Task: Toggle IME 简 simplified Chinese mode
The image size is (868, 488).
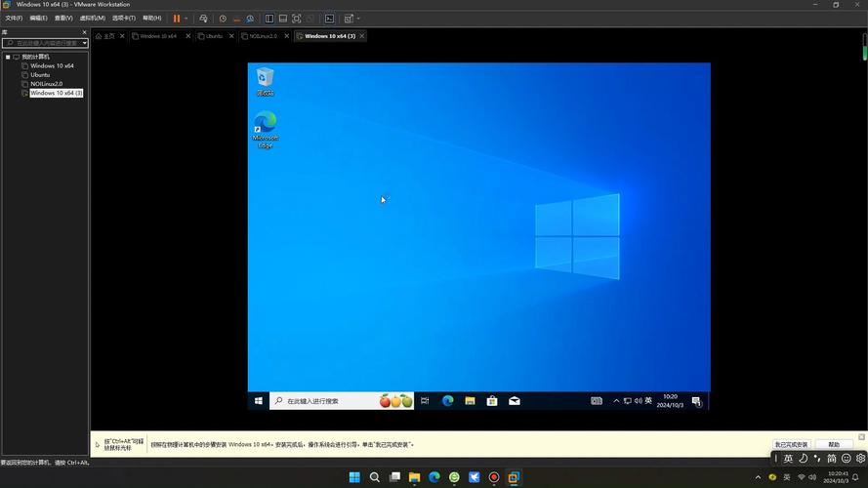Action: coord(832,458)
